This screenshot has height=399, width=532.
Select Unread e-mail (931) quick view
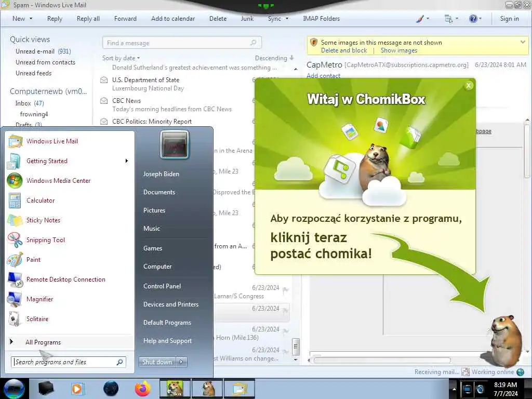43,51
